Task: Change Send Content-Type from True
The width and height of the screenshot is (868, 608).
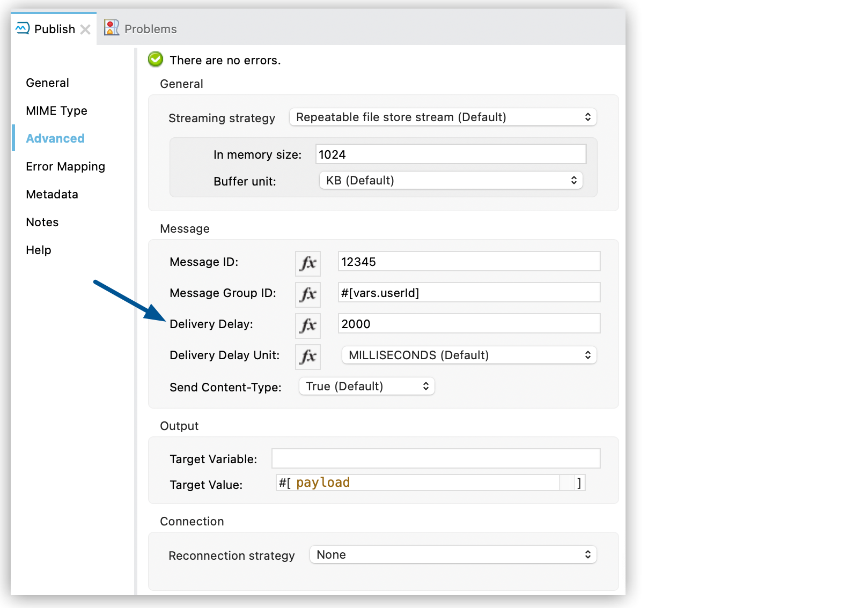Action: tap(366, 386)
